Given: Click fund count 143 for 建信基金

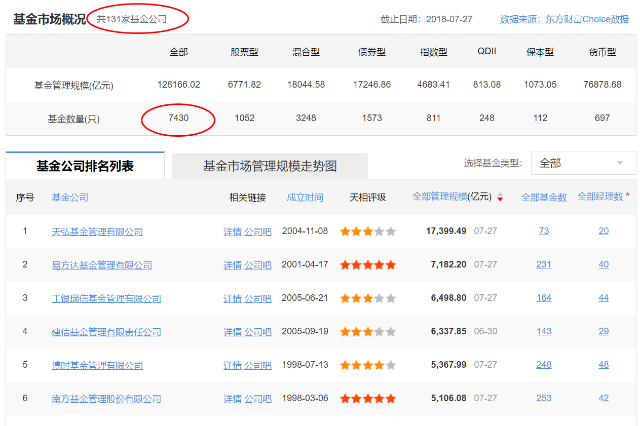Looking at the screenshot, I should [x=544, y=331].
